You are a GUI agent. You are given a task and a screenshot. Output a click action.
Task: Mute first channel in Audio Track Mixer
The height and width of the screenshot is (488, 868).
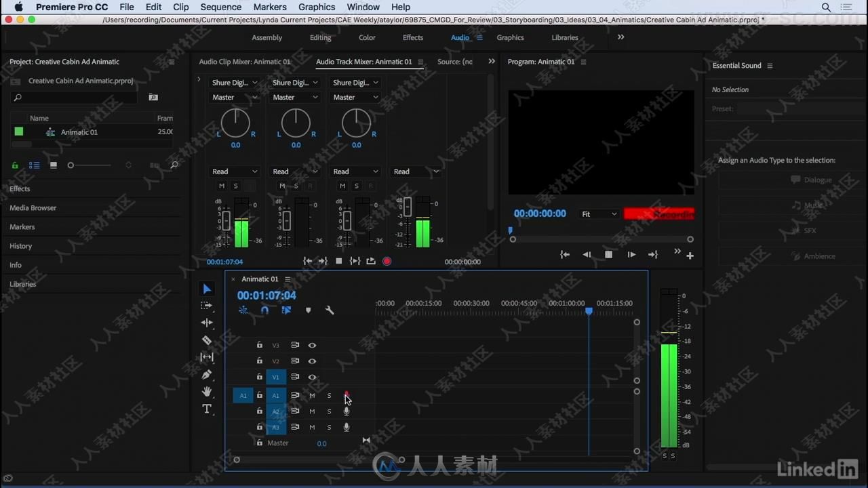click(x=222, y=186)
